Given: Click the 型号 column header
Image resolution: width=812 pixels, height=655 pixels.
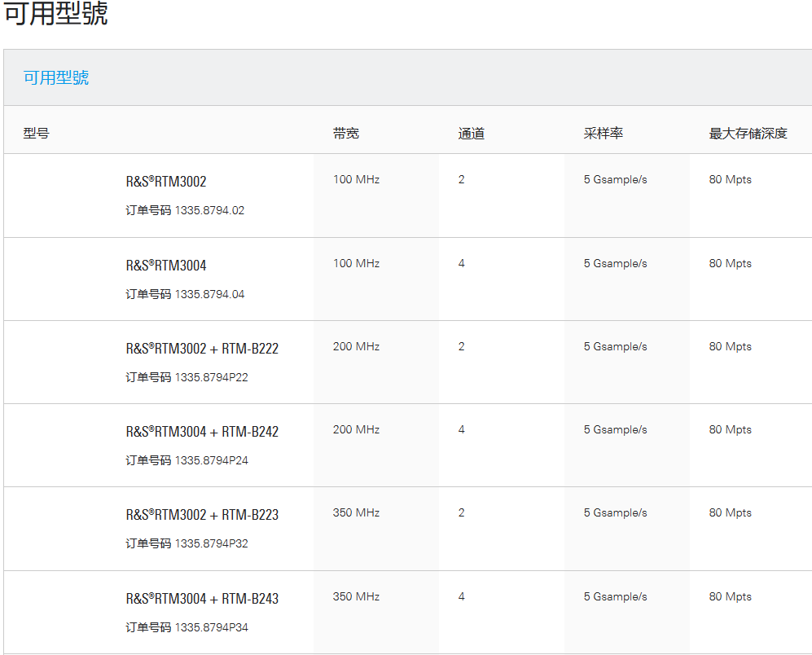Looking at the screenshot, I should 36,134.
